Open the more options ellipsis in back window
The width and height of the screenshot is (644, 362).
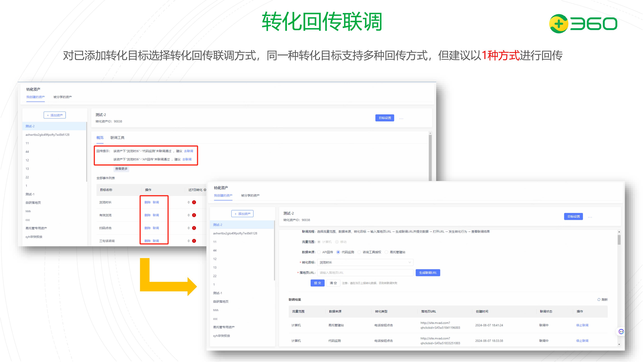(401, 119)
